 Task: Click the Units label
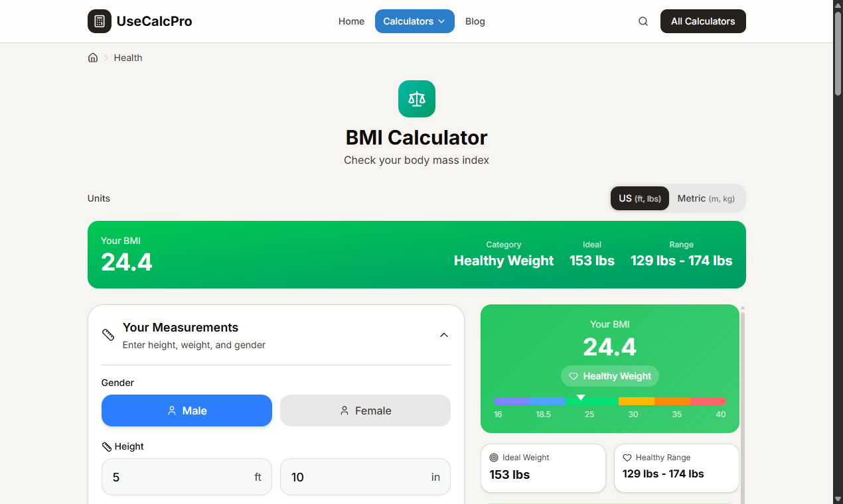point(99,198)
